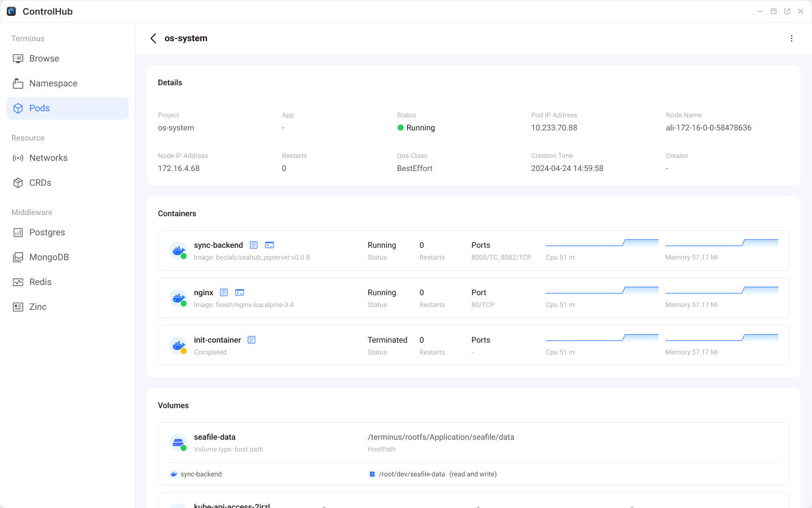Open logs icon beside nginx container
812x508 pixels.
[x=224, y=292]
